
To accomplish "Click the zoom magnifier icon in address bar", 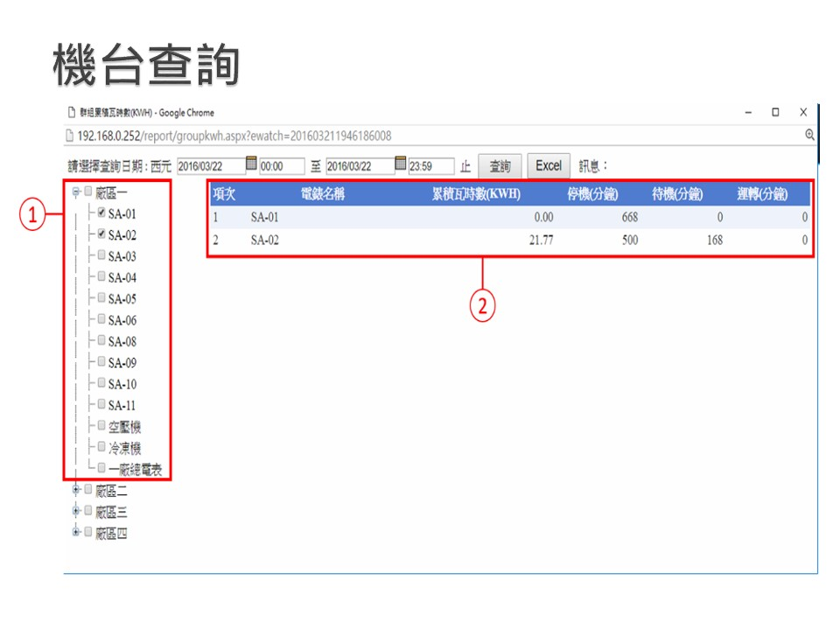I will (809, 136).
